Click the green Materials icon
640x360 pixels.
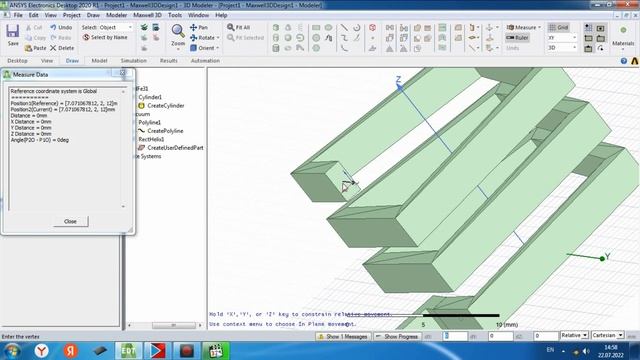tap(623, 30)
